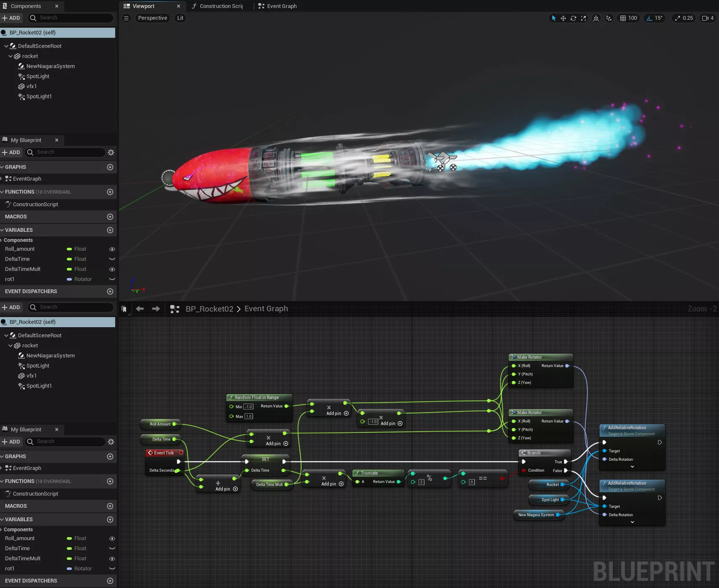Switch to the Translate move gizmo

[563, 18]
